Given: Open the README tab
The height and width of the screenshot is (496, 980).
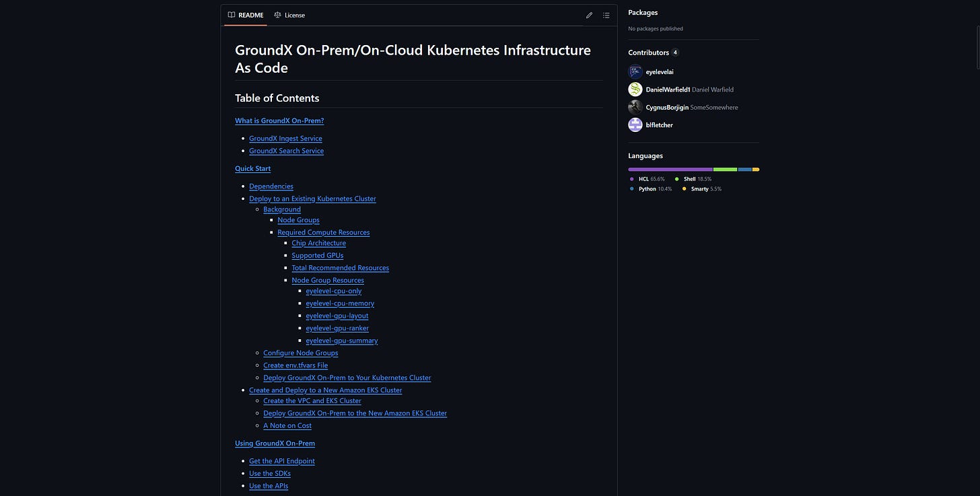Looking at the screenshot, I should (x=246, y=15).
